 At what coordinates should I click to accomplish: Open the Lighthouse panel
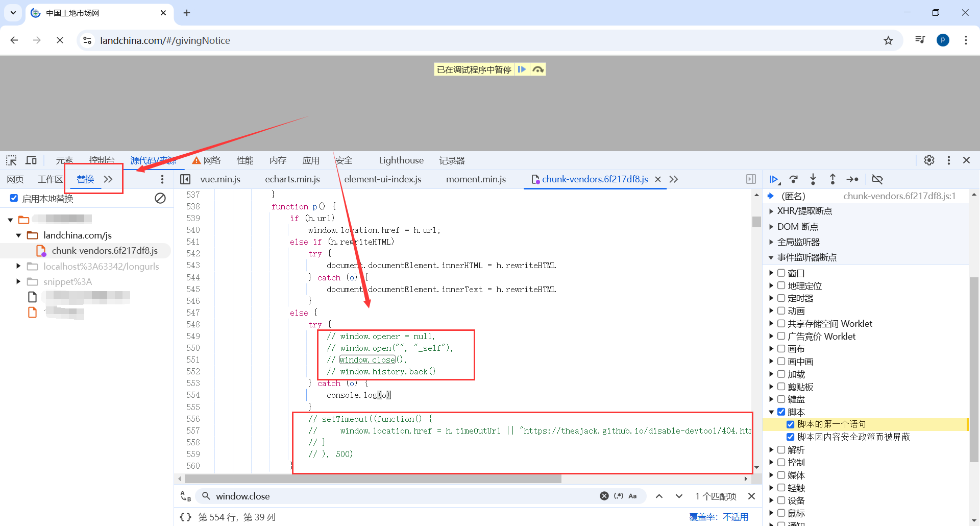coord(401,160)
